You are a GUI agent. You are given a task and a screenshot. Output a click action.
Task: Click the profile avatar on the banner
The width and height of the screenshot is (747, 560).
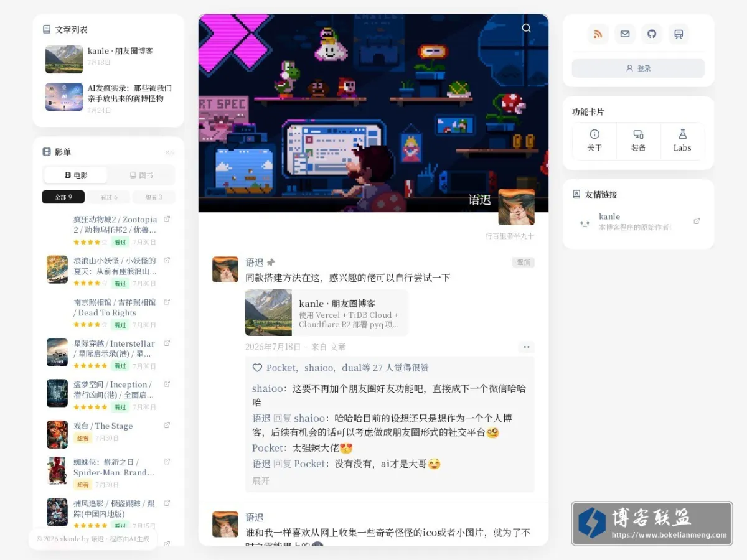coord(517,207)
